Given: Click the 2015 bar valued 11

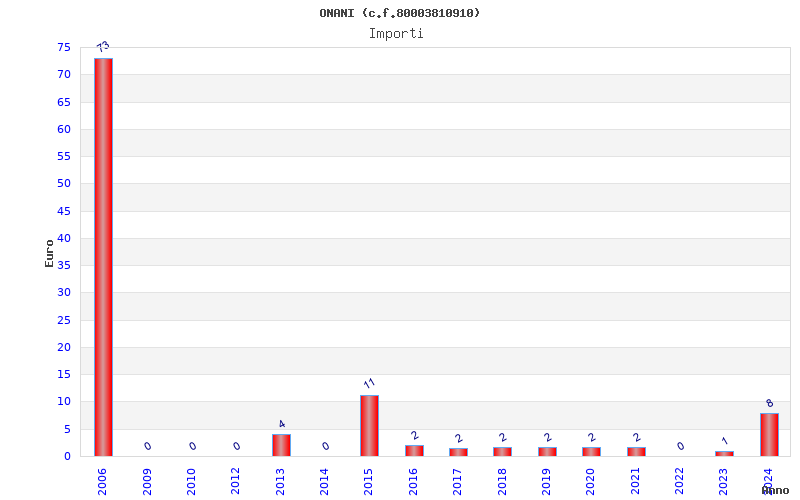Looking at the screenshot, I should tap(369, 426).
